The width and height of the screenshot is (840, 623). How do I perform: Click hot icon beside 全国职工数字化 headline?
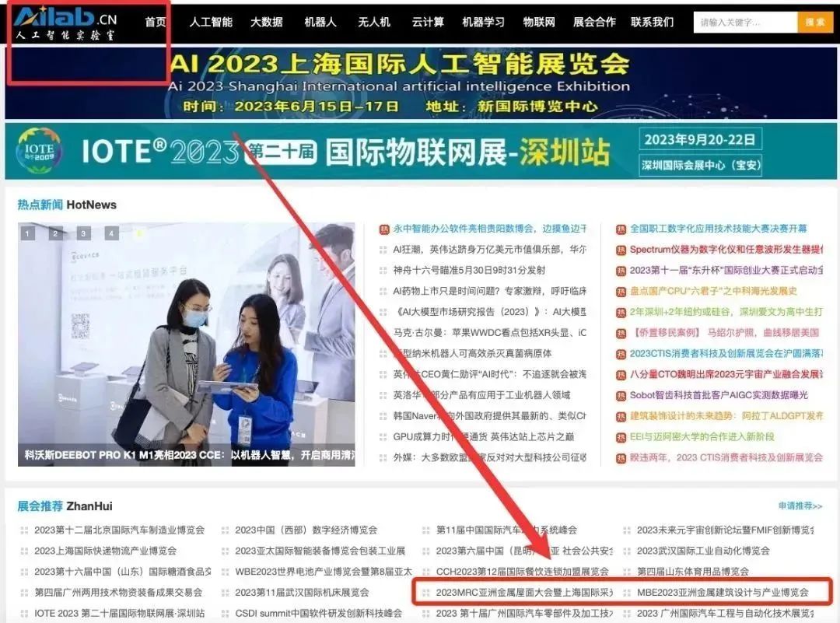[621, 229]
